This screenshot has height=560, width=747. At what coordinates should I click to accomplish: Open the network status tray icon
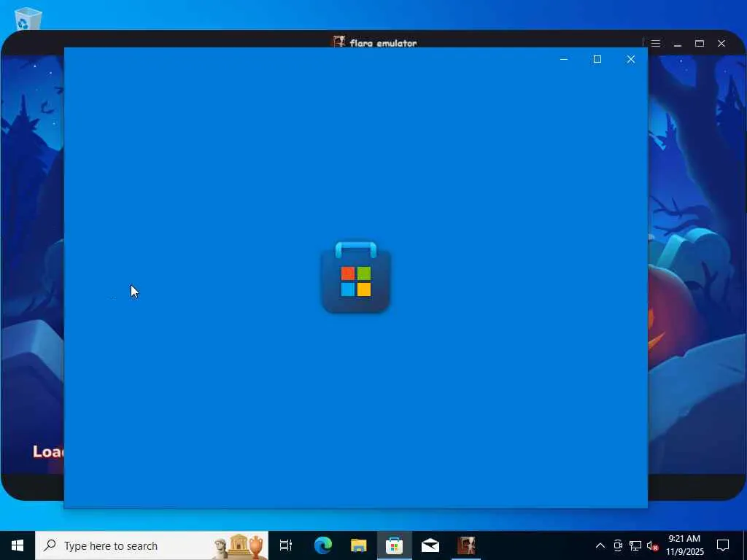point(635,545)
